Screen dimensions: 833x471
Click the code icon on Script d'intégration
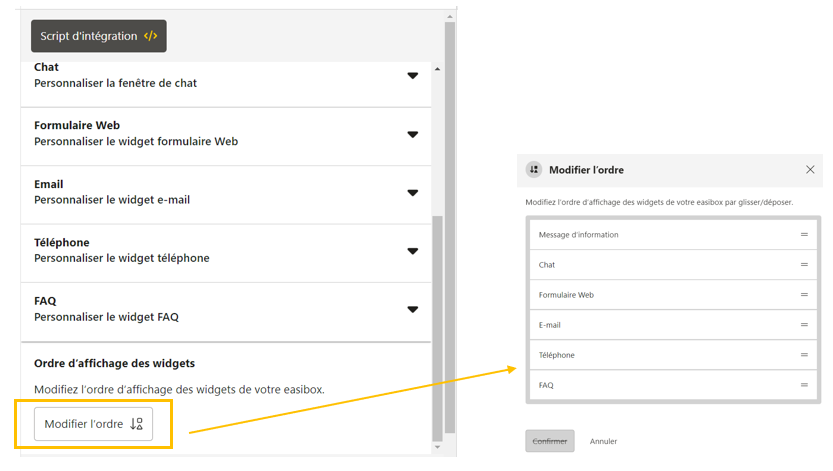coord(150,36)
